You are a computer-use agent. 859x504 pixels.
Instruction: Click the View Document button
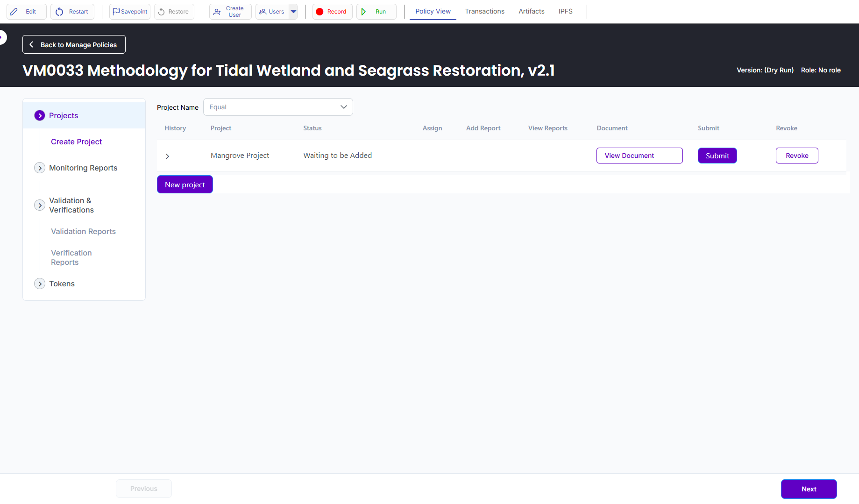tap(639, 156)
